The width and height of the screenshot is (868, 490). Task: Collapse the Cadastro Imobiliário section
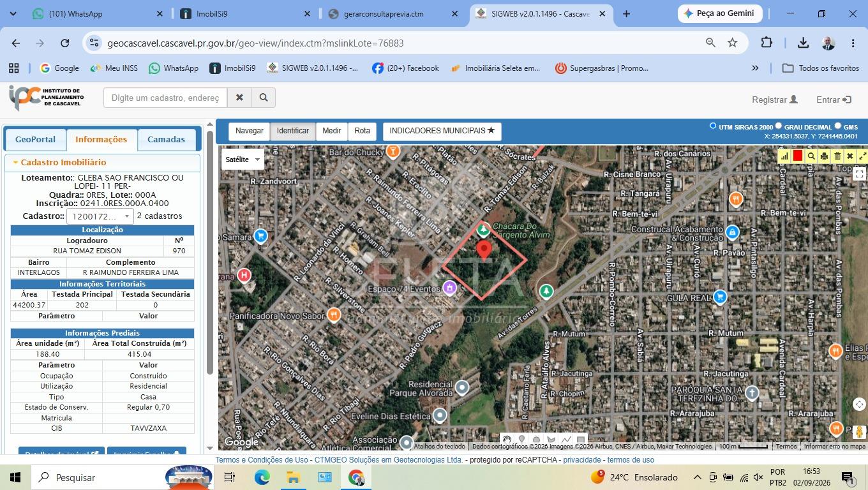pos(15,163)
